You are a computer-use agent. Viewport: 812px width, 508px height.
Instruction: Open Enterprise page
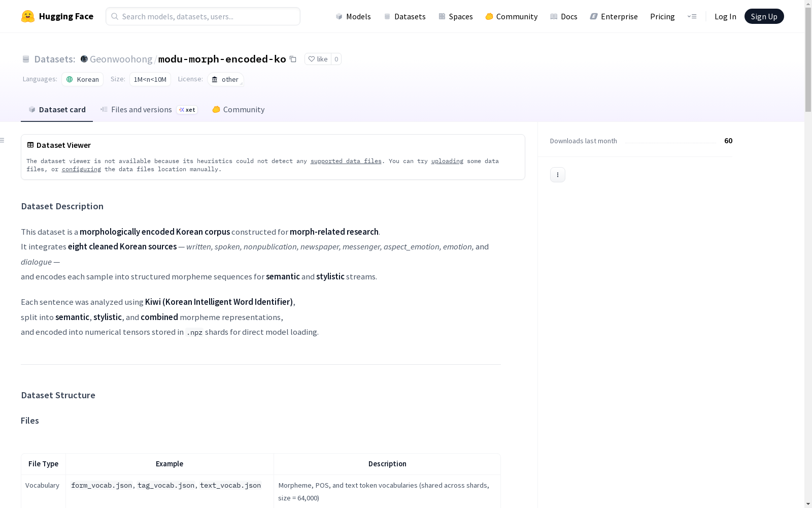coord(614,16)
